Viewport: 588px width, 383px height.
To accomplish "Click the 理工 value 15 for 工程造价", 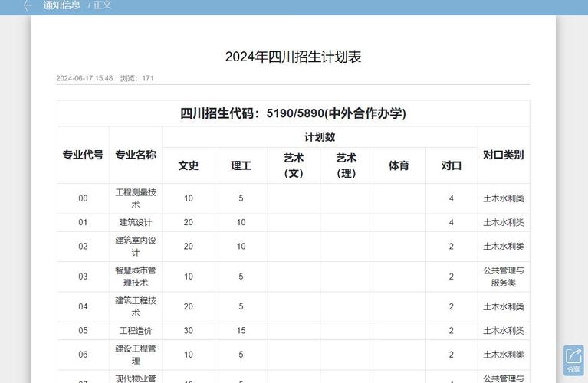I will pos(241,331).
